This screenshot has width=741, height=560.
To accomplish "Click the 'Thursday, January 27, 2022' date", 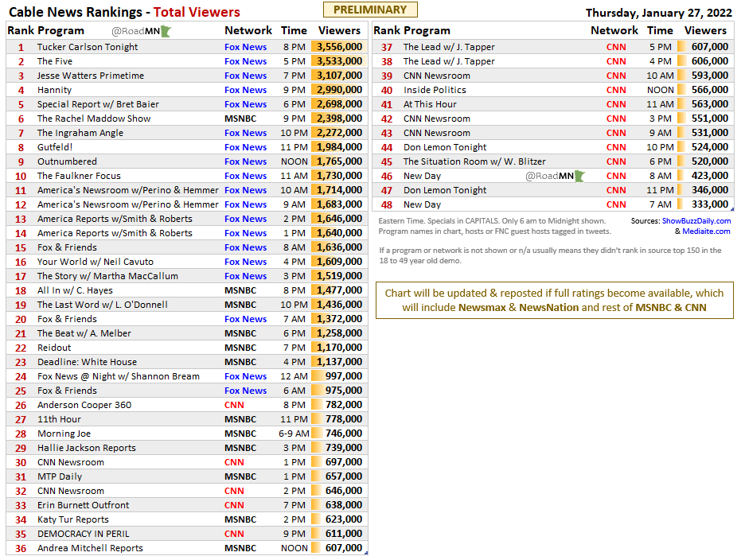I will pyautogui.click(x=659, y=13).
